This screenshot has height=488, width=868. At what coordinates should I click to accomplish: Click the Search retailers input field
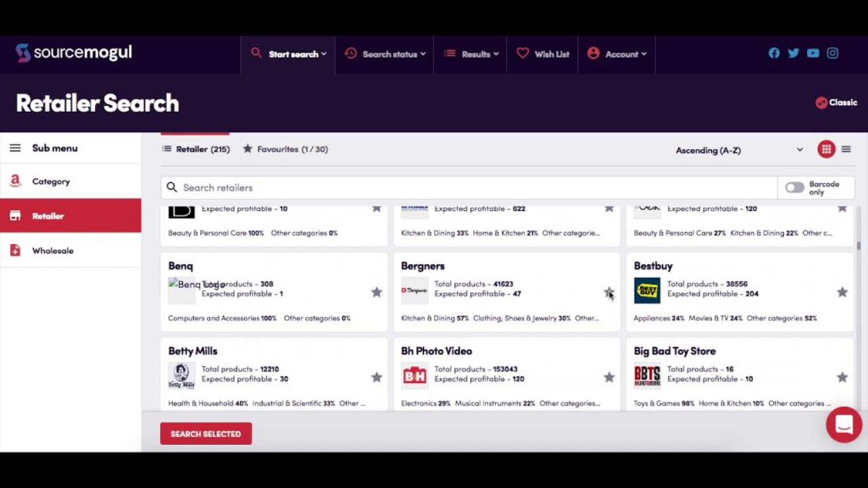point(469,188)
